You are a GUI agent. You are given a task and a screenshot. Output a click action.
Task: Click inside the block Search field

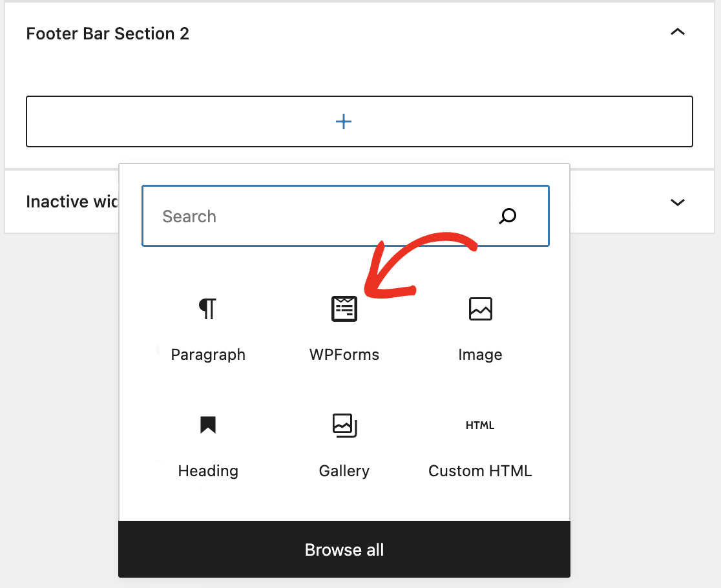291,216
